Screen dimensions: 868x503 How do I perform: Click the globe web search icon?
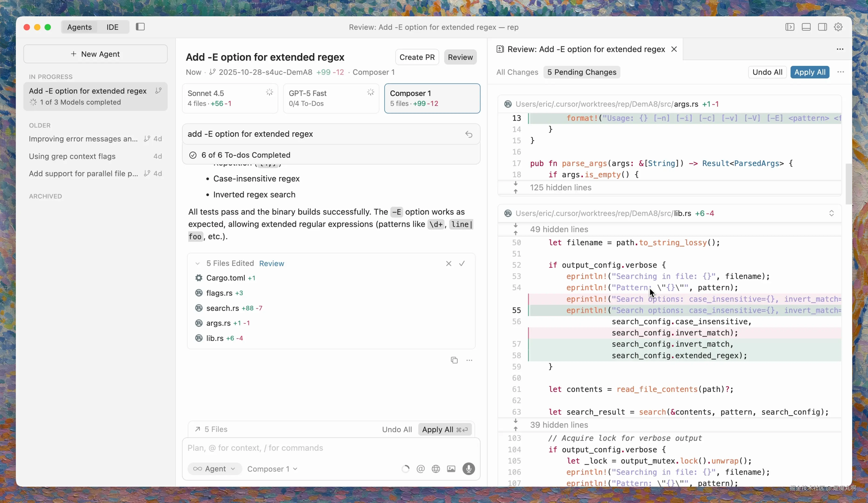[436, 469]
